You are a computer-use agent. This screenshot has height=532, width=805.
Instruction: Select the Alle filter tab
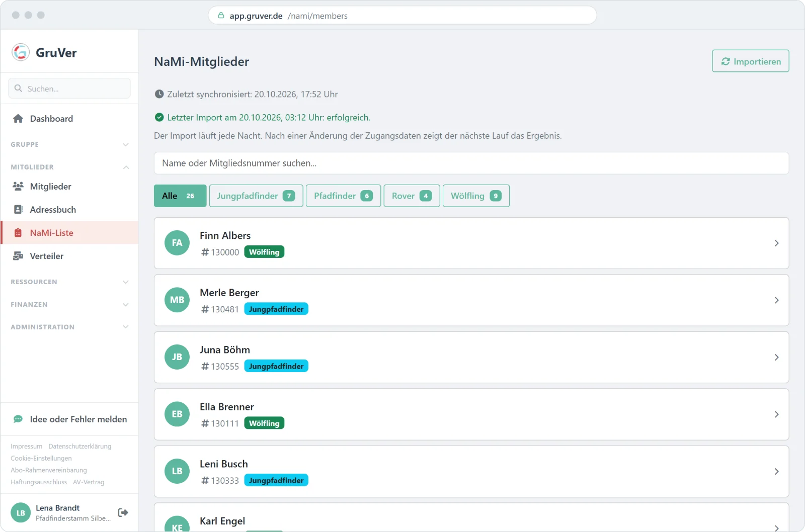click(180, 196)
